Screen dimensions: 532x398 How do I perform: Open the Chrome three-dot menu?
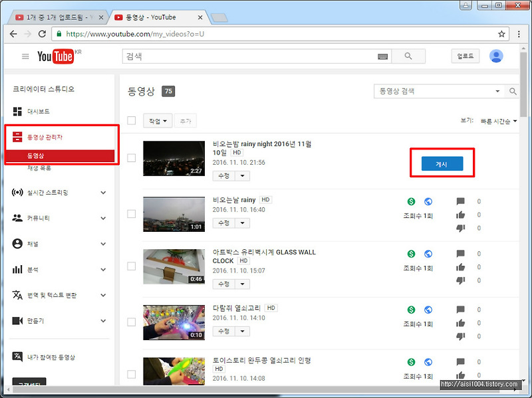pos(519,34)
